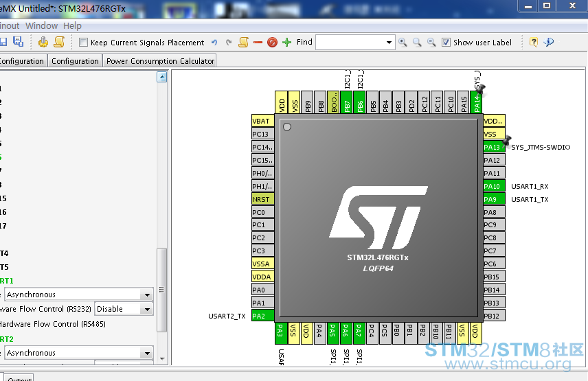
Task: Click pin PA10 on the chip
Action: (x=494, y=186)
